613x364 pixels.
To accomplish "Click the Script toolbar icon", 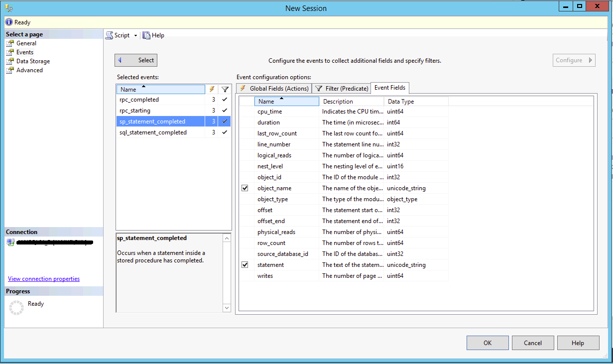I will point(109,35).
